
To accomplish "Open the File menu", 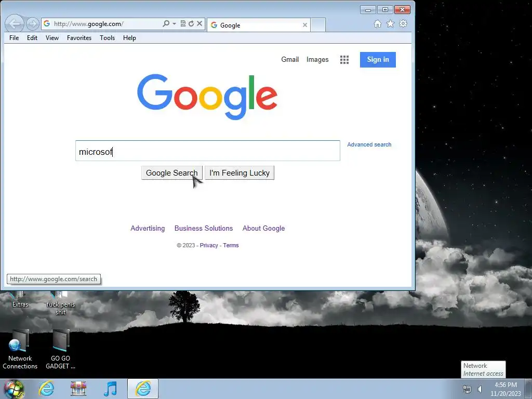I will [14, 38].
